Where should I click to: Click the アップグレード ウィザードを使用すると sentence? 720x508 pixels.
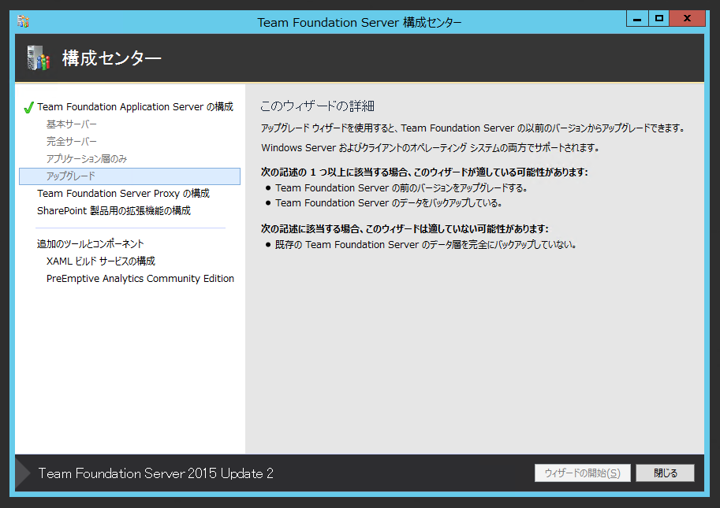(x=473, y=128)
